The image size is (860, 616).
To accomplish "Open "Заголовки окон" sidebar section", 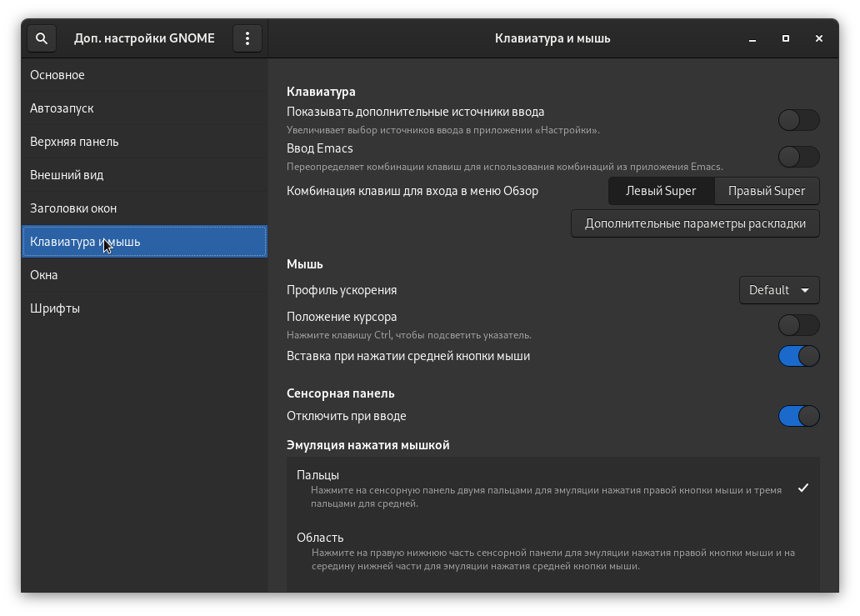I will click(73, 208).
